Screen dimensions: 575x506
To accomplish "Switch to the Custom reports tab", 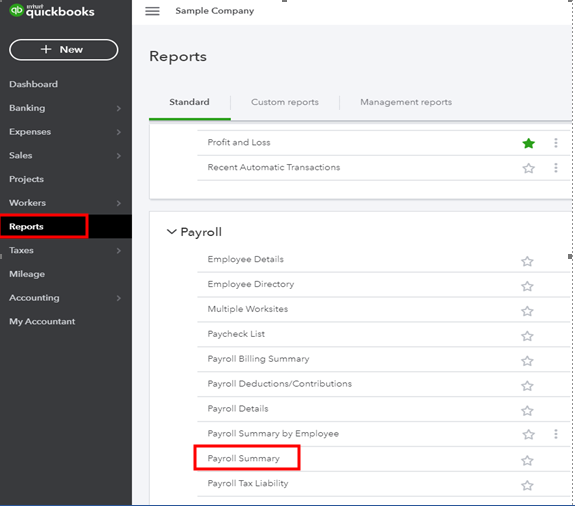I will (x=285, y=102).
